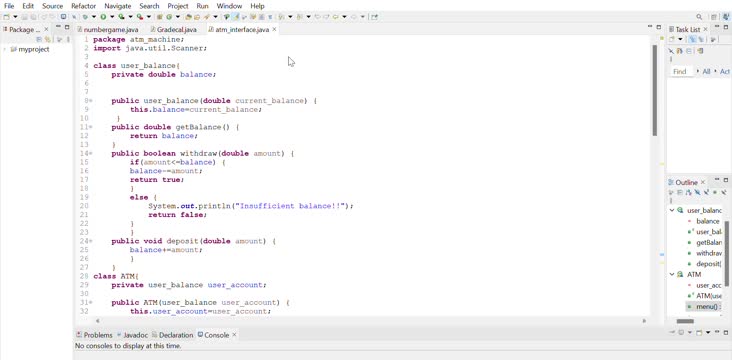
Task: Click the editor vertical scrollbar
Action: [x=655, y=90]
